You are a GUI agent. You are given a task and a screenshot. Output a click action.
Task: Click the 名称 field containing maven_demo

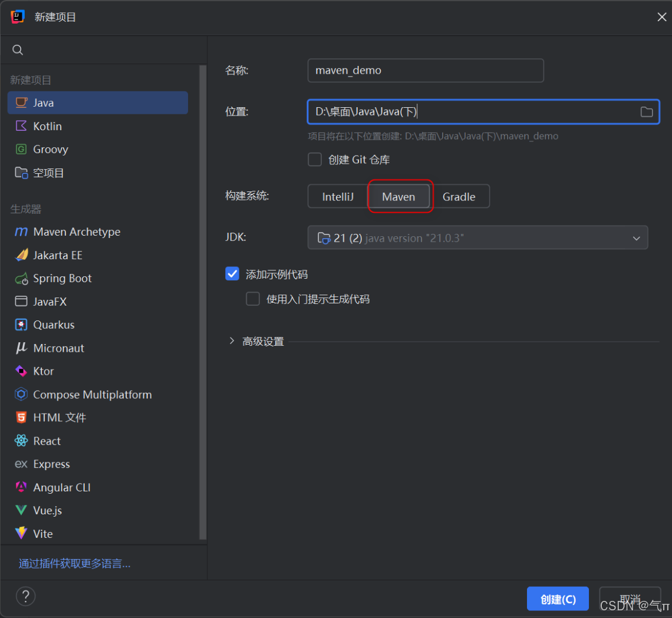point(426,70)
